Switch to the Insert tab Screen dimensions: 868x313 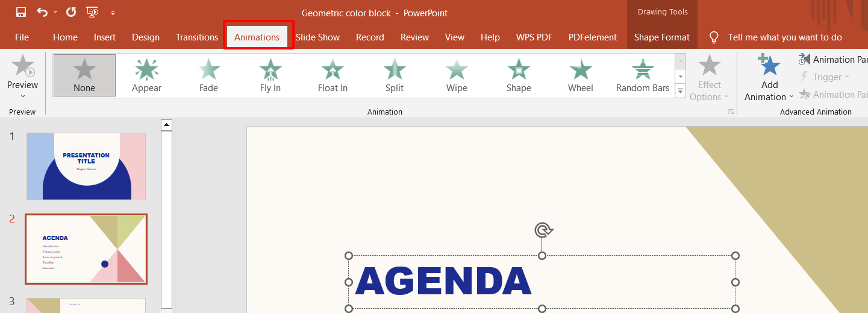coord(105,37)
